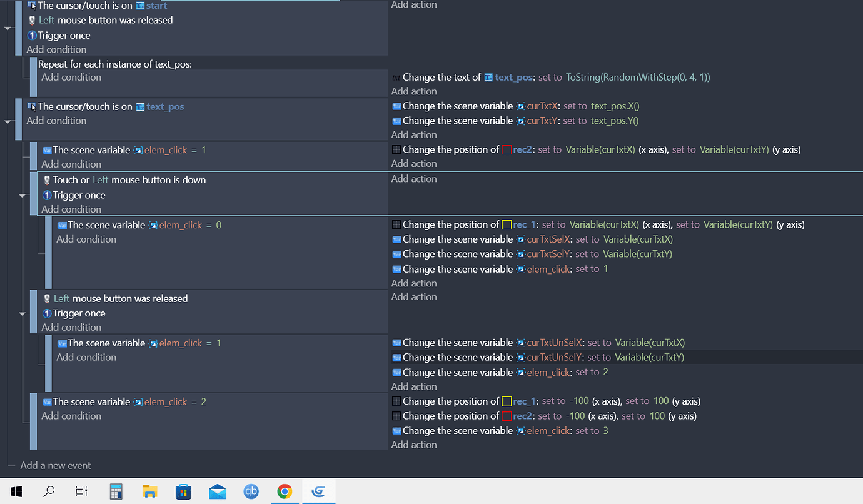
Task: Click the yellow rec_1 icon in the curTxtX position action
Action: 507,225
